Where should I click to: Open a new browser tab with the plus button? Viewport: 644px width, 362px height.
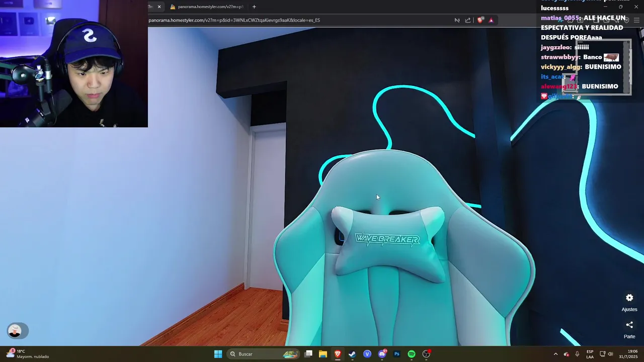(254, 7)
